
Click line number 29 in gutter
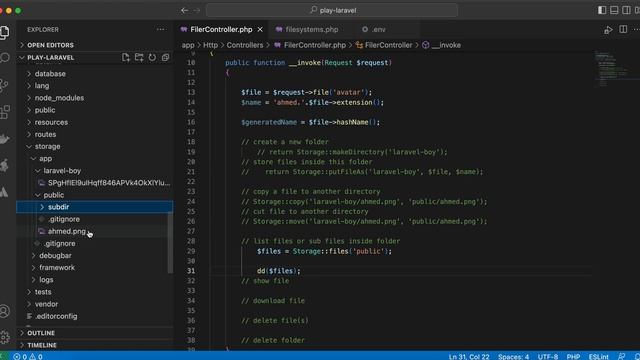[191, 251]
